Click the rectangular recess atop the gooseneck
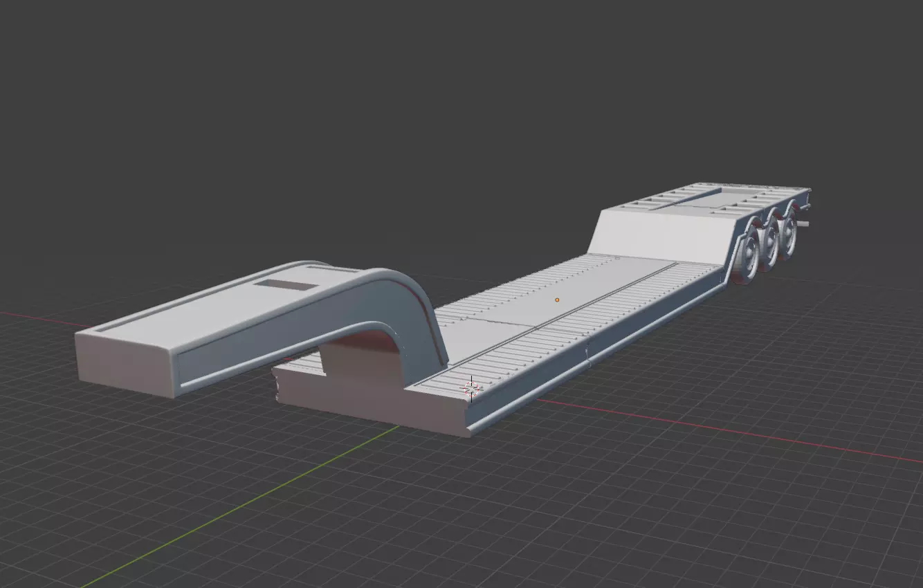Screen dimensions: 923x588 click(286, 284)
